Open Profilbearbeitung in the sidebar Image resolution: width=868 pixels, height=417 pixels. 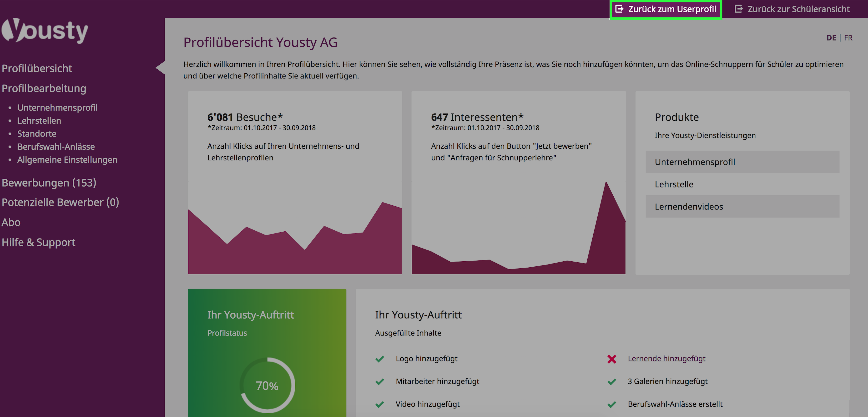pos(44,88)
